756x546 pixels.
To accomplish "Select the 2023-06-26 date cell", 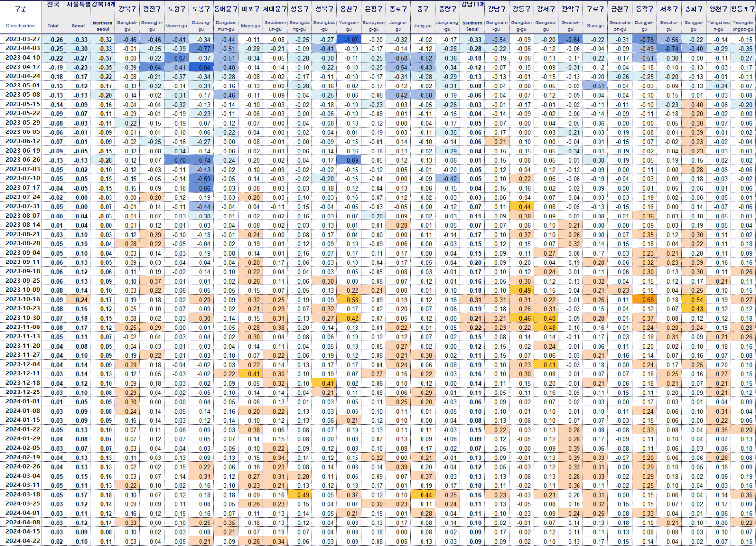I will tap(21, 160).
